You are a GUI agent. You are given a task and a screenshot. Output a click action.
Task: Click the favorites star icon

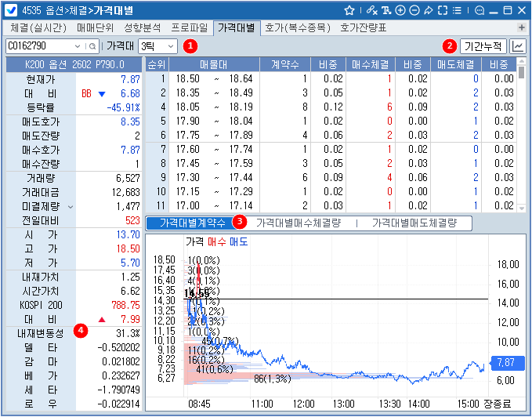click(349, 10)
